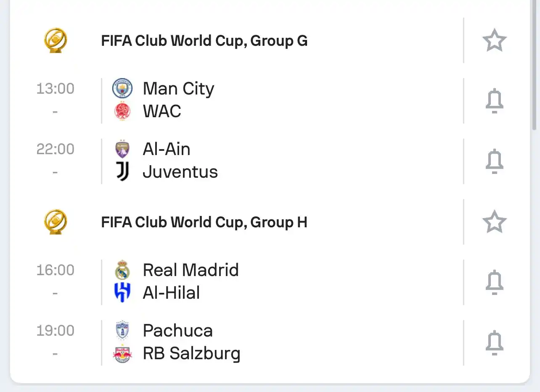This screenshot has height=392, width=540.
Task: Select the Al-Ain team name
Action: point(167,149)
